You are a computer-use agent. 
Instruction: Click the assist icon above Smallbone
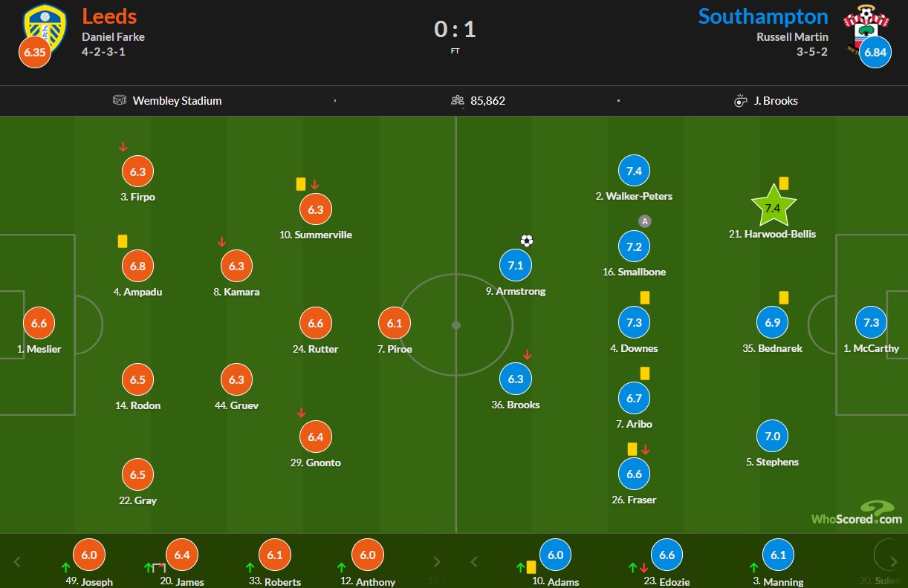[645, 221]
